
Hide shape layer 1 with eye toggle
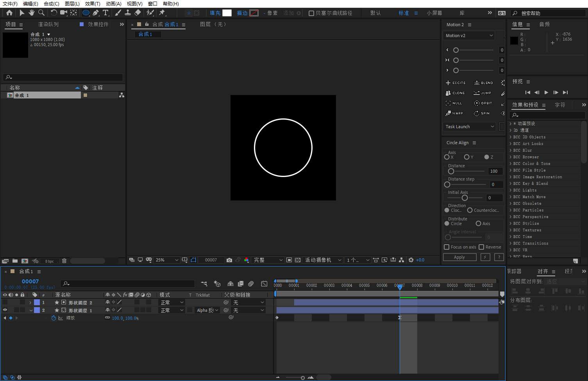(x=5, y=310)
